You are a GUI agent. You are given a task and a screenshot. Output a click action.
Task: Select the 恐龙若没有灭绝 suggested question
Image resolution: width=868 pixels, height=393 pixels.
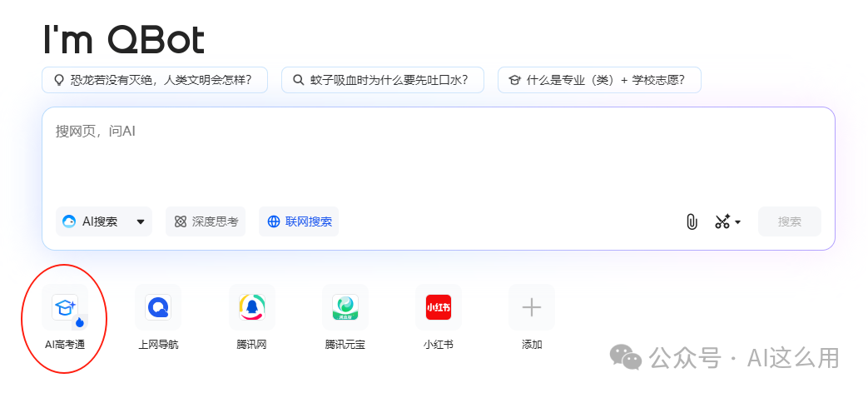click(x=155, y=81)
